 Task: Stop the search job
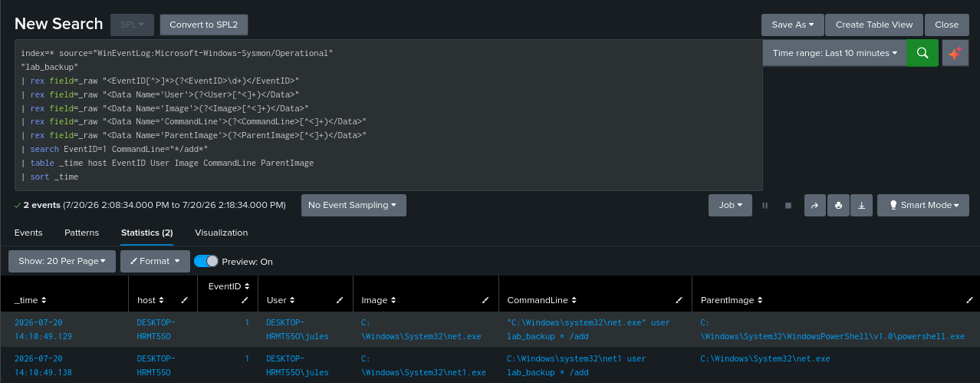point(788,206)
